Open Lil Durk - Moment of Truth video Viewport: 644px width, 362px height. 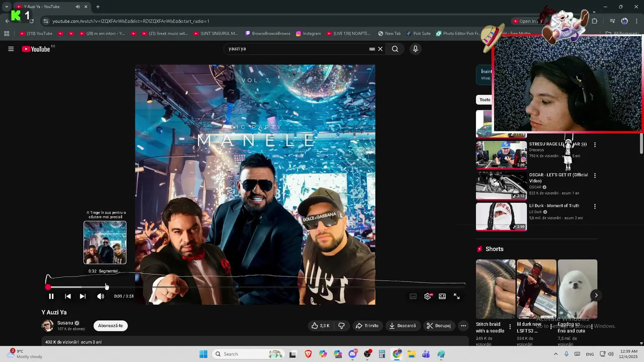(502, 217)
